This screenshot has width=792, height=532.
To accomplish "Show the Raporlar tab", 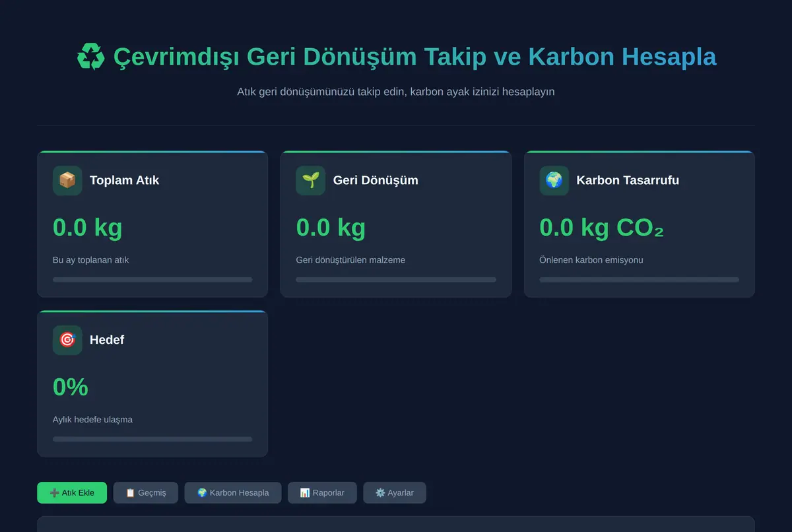I will (x=322, y=492).
